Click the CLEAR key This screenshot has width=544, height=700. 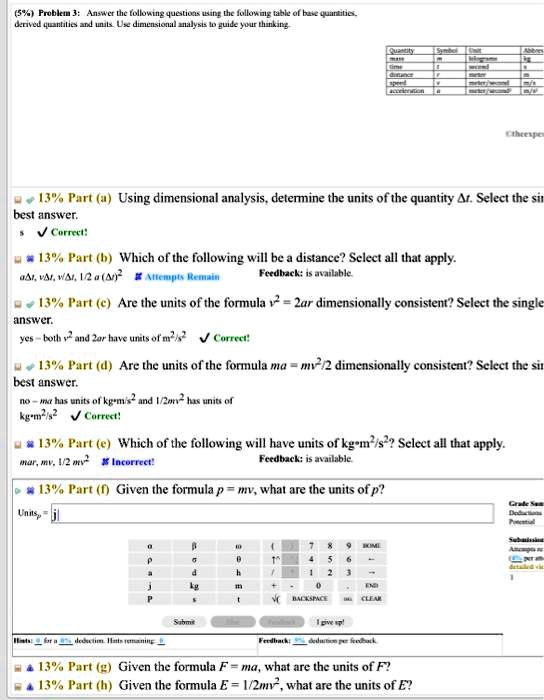pos(371,599)
